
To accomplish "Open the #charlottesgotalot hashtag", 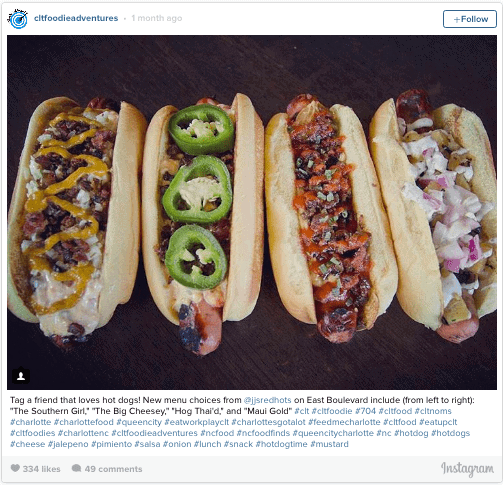I will pos(268,422).
